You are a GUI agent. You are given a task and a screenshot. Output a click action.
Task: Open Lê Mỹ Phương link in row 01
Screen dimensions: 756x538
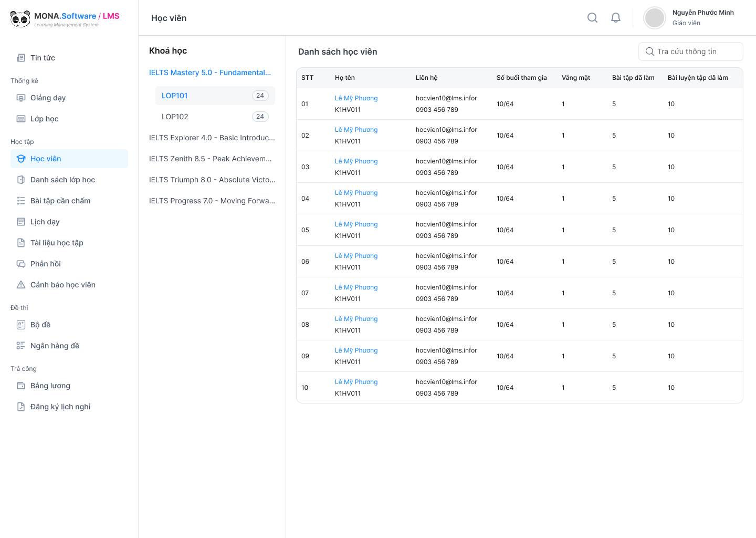point(356,98)
